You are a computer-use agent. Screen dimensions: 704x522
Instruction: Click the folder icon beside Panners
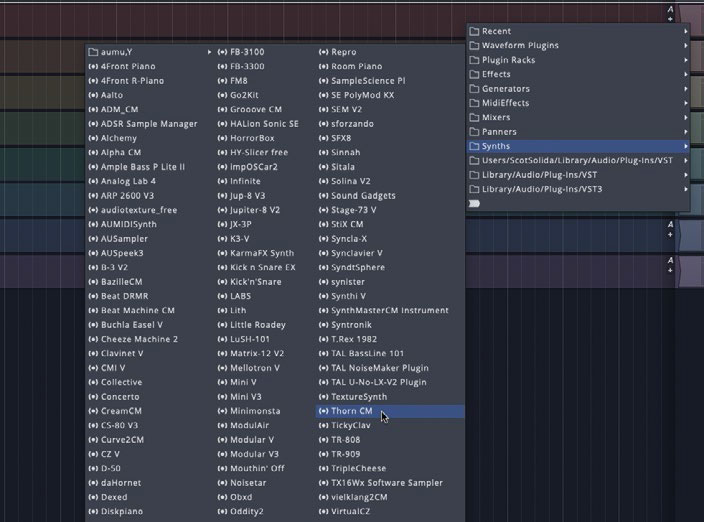[474, 132]
